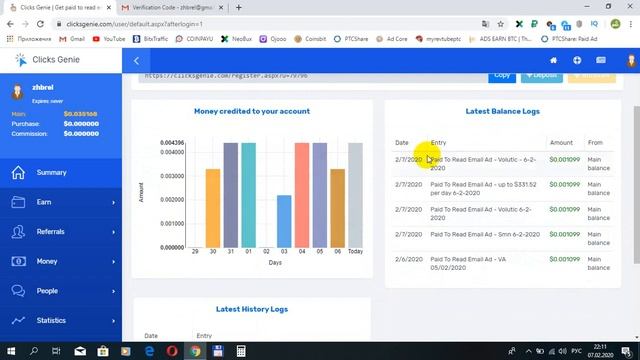Open Windows notification center icon

627,351
